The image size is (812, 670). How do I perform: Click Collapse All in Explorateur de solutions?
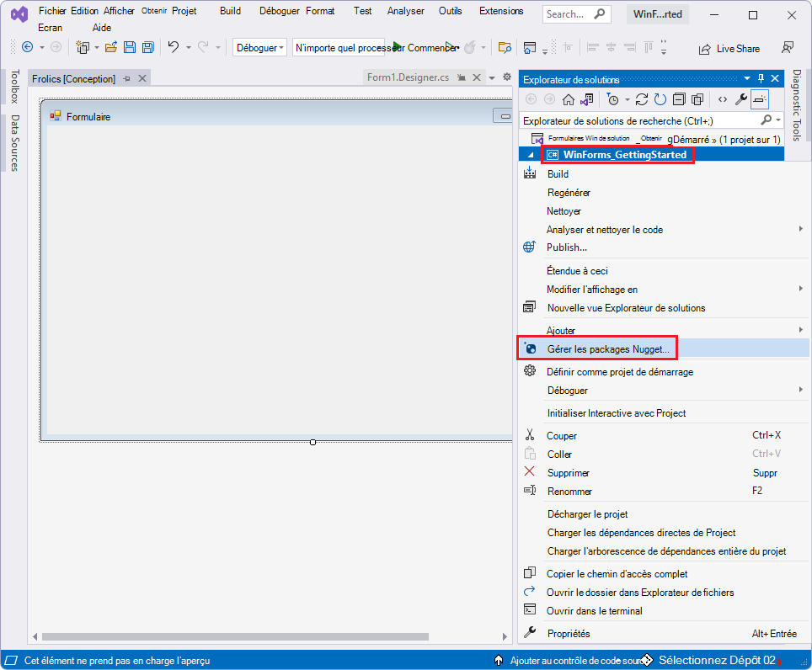[x=677, y=98]
